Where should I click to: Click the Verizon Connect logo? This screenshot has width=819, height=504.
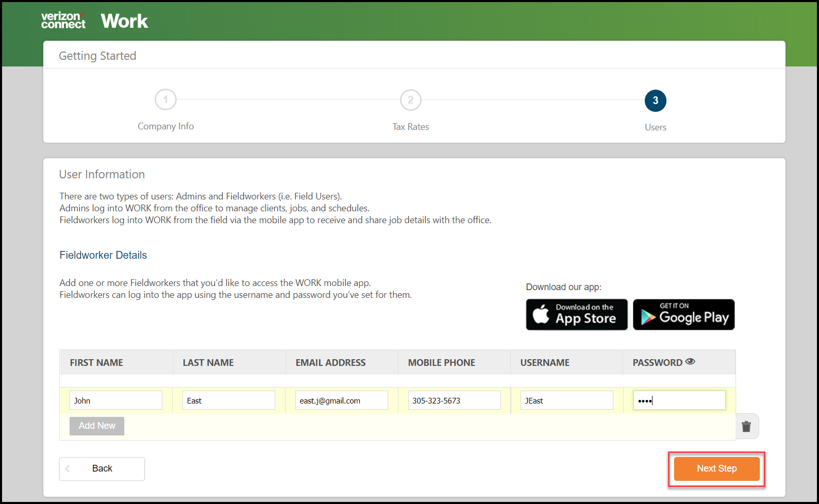(63, 20)
